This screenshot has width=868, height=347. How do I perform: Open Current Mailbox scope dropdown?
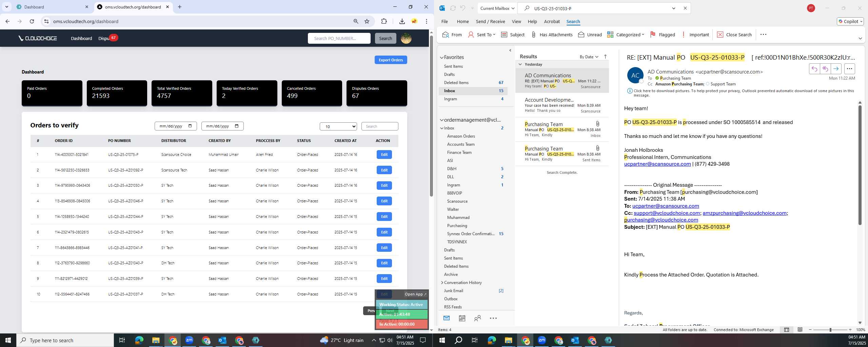[x=497, y=8]
